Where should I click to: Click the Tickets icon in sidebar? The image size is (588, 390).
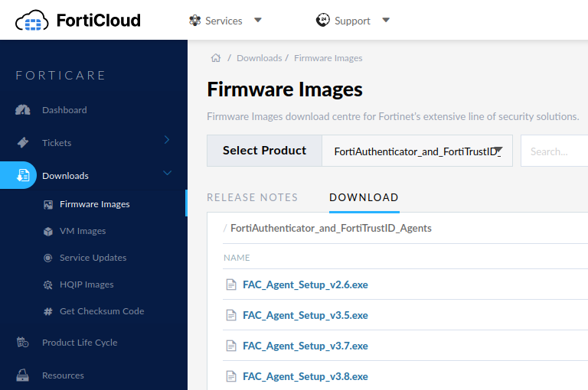pyautogui.click(x=23, y=143)
